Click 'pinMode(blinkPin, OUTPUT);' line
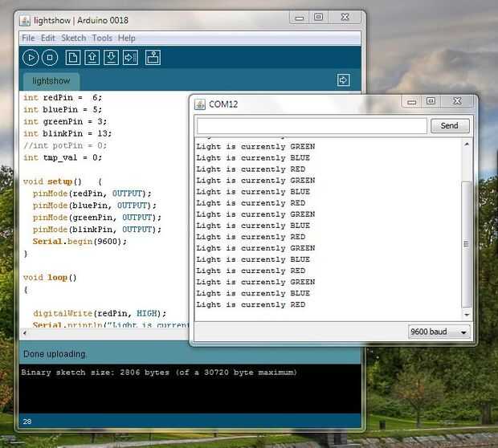Viewport: 498px width, 448px height. 97,230
